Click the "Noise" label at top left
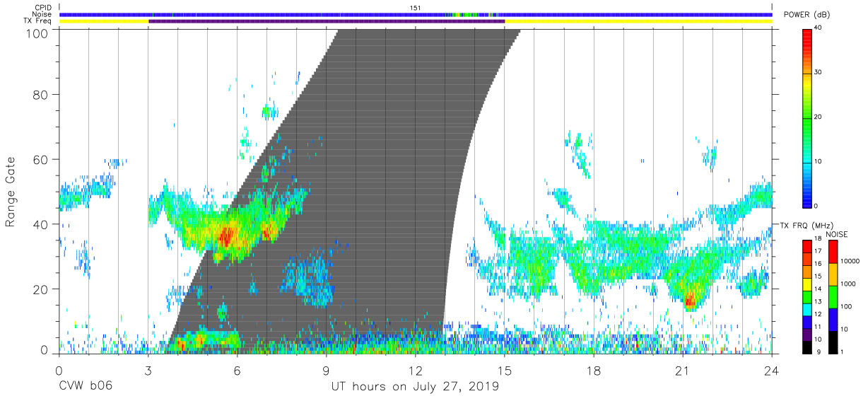This screenshot has width=868, height=401. tap(42, 14)
